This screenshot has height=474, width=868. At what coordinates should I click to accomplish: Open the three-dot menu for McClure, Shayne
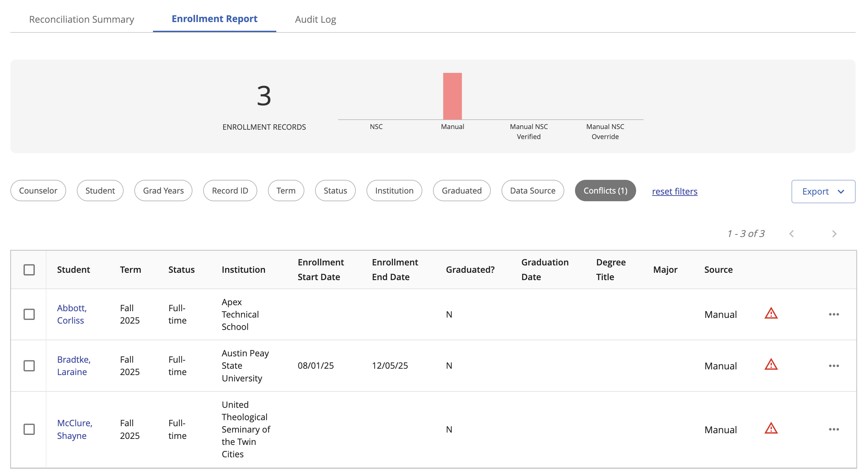(x=833, y=429)
